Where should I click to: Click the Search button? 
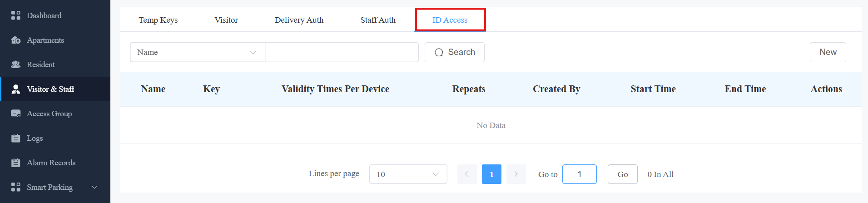point(455,52)
